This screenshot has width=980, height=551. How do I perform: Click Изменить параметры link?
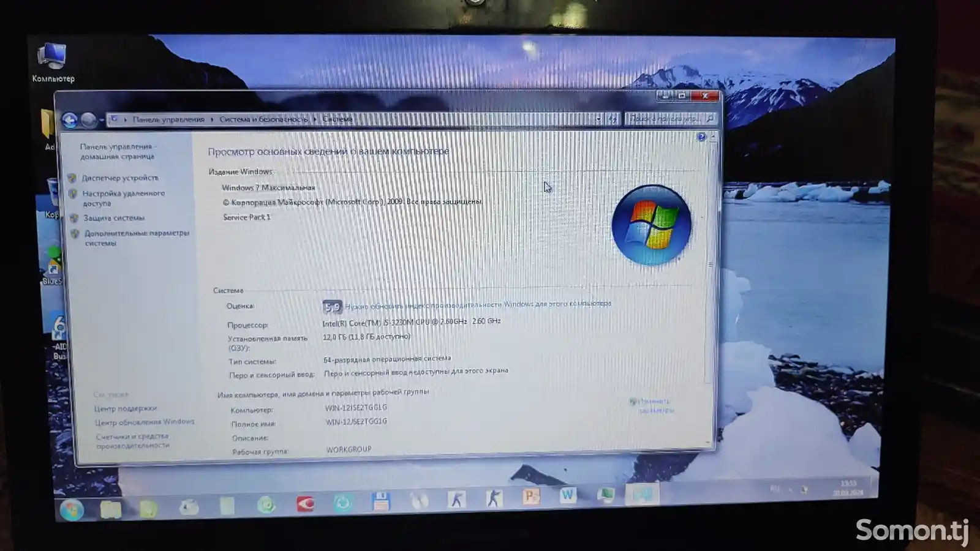[x=655, y=406]
